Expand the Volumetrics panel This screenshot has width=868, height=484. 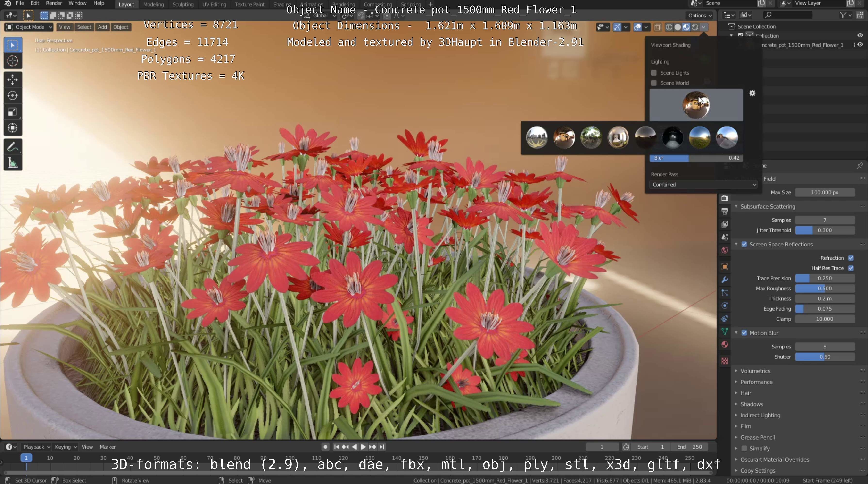point(755,371)
